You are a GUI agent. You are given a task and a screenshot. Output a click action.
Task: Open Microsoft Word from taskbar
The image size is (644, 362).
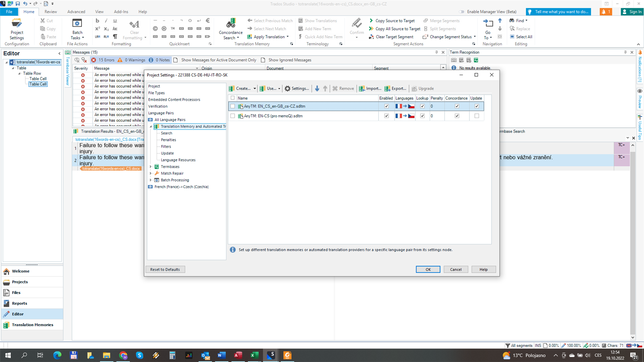pyautogui.click(x=221, y=355)
